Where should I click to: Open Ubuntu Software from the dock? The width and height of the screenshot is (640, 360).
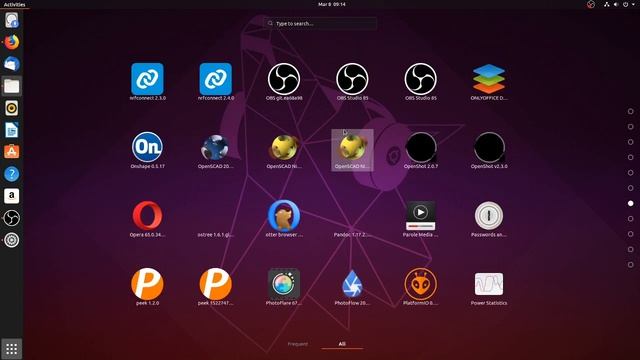pyautogui.click(x=11, y=152)
